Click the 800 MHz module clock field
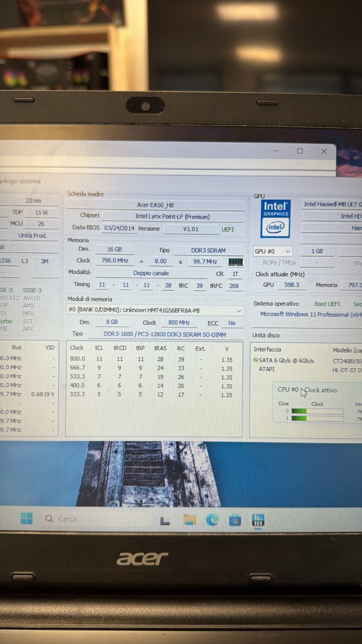Screen dimensions: 362x644 pyautogui.click(x=179, y=322)
